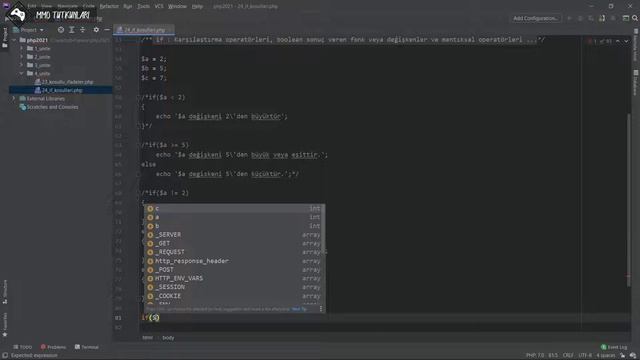The width and height of the screenshot is (640, 360).
Task: Click the rightmost notification icon in status bar
Action: (633, 356)
